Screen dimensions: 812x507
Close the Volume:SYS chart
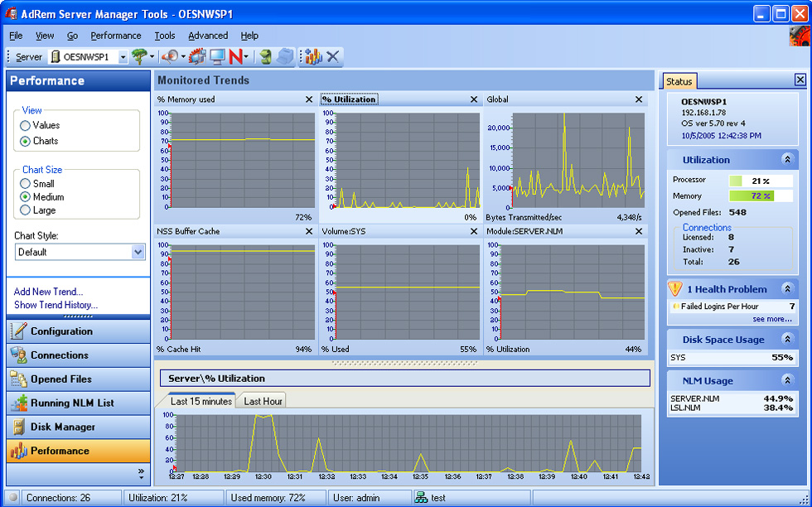coord(474,231)
